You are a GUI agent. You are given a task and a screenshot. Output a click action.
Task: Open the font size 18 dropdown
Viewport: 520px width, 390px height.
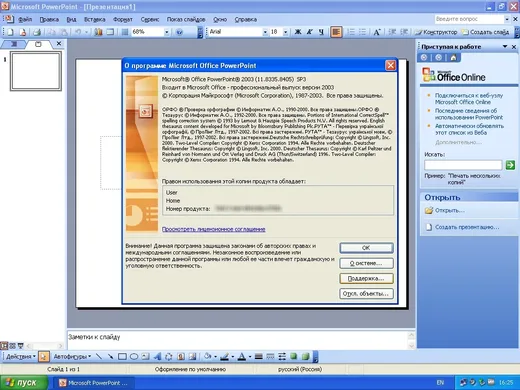tap(286, 32)
